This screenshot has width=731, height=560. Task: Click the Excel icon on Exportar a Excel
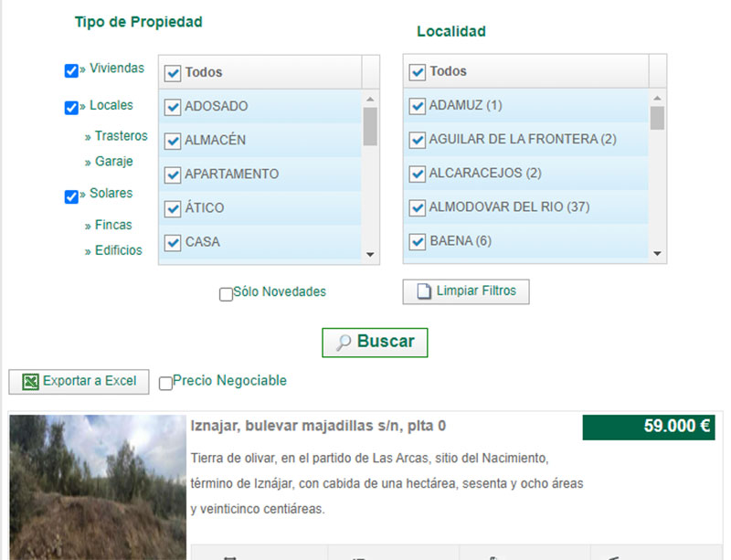(x=30, y=382)
